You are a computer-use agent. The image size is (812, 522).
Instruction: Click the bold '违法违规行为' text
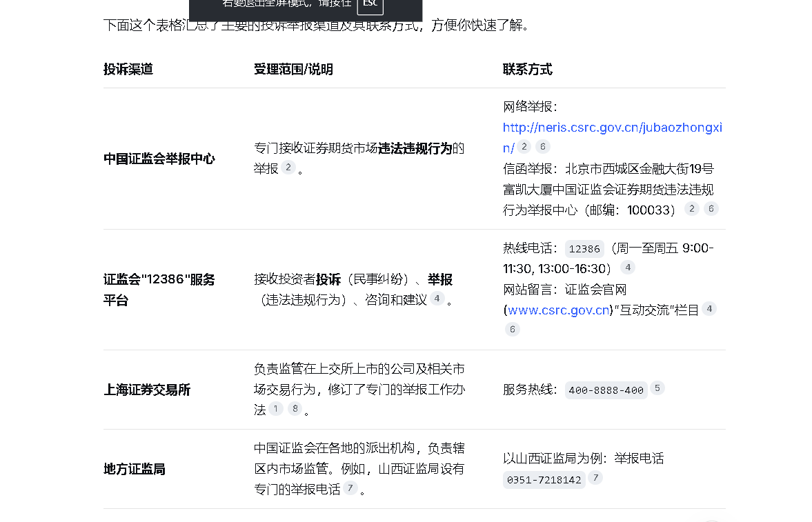[415, 149]
